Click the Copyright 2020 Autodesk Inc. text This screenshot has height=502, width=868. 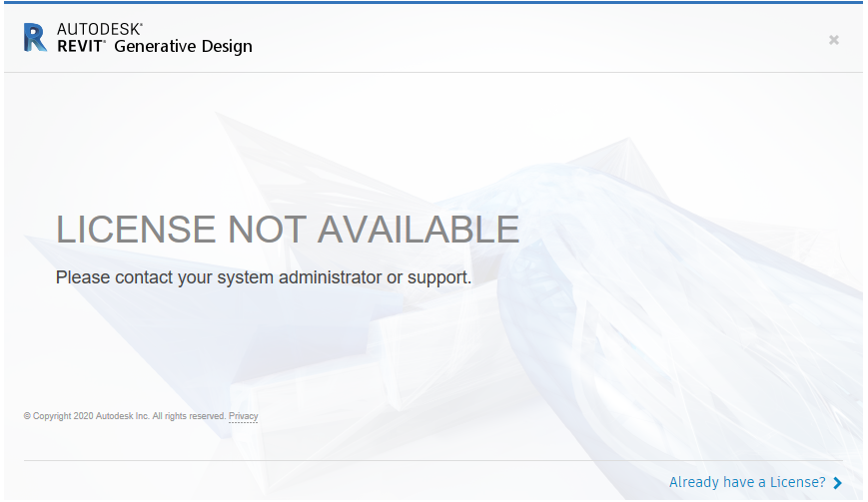click(125, 416)
